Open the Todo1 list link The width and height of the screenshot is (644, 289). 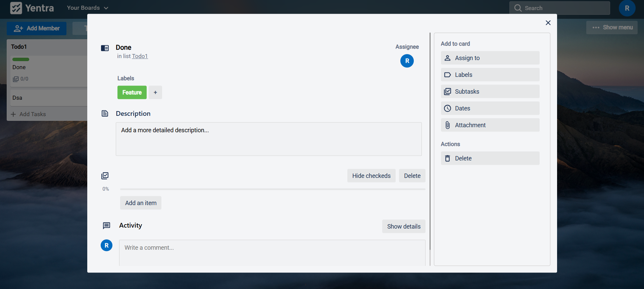[140, 56]
